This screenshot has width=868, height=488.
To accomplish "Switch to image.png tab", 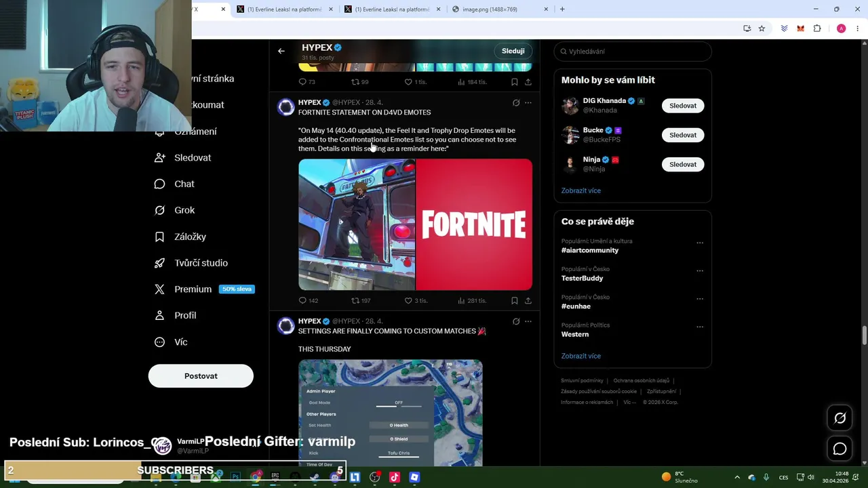I will pyautogui.click(x=500, y=9).
